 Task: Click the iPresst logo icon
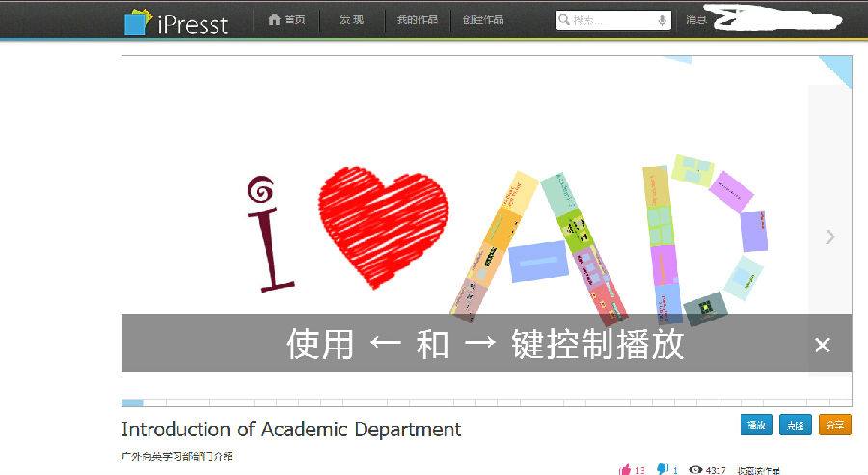tap(138, 21)
